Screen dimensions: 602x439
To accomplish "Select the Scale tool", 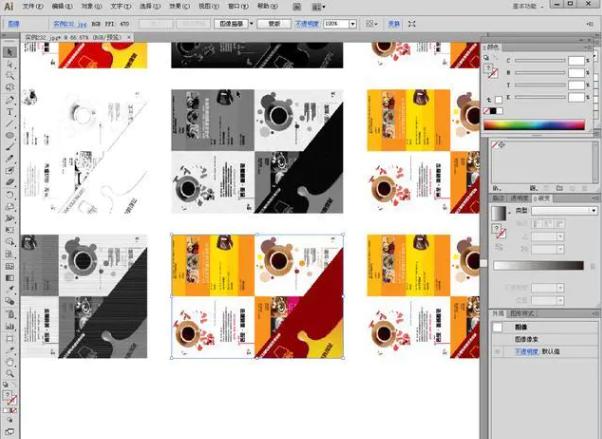I will (10, 206).
